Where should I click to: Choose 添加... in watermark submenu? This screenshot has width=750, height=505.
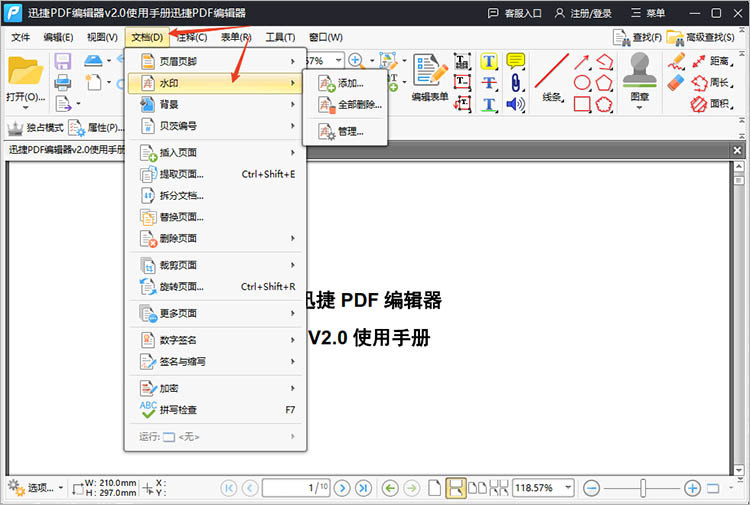(x=345, y=83)
